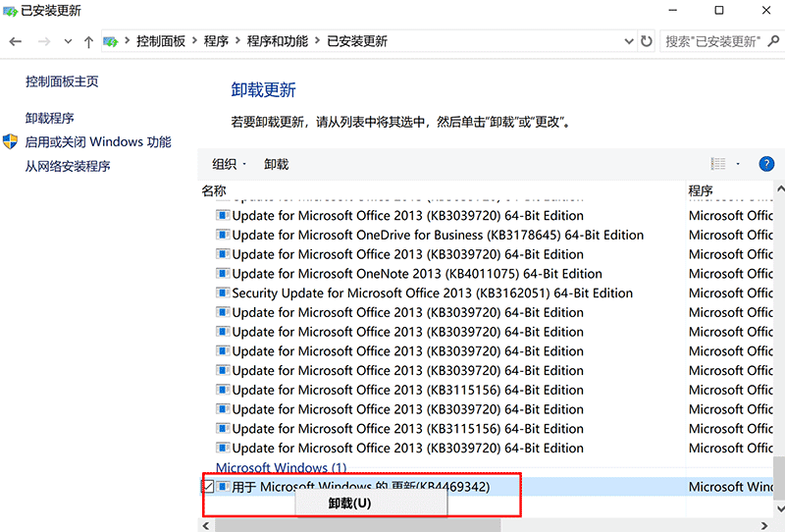Toggle the checkbox beside the KB4469342 update

(208, 487)
